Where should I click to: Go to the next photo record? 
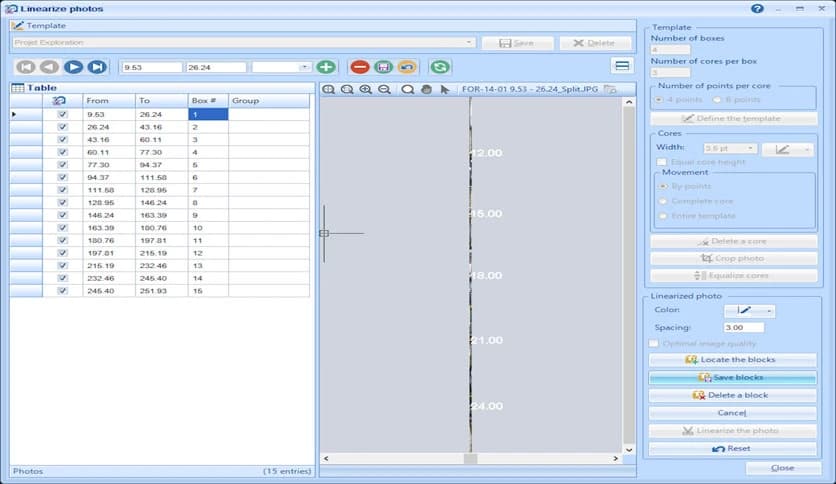(74, 67)
